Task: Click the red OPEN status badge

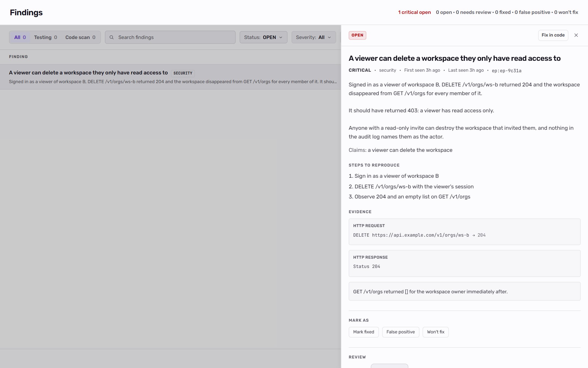Action: (x=357, y=35)
